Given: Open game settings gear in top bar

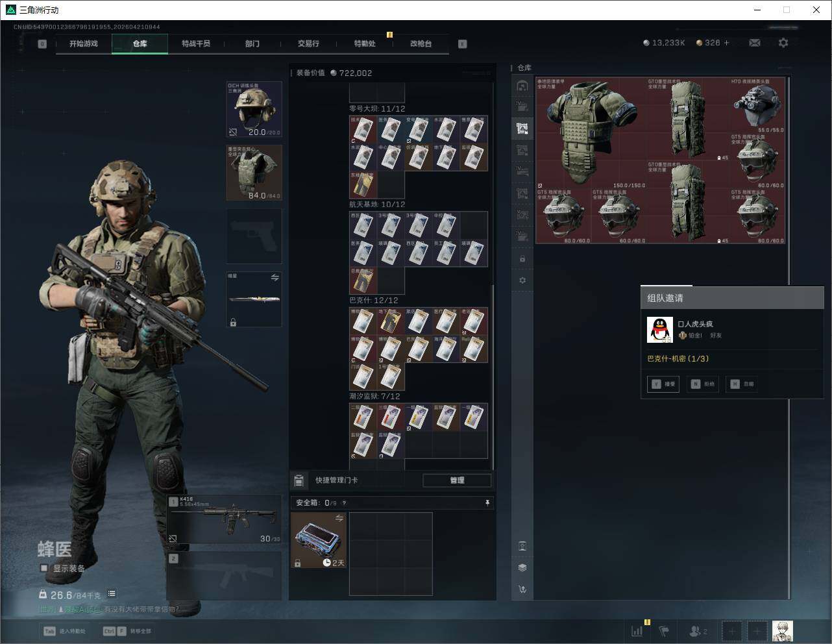Looking at the screenshot, I should 783,43.
